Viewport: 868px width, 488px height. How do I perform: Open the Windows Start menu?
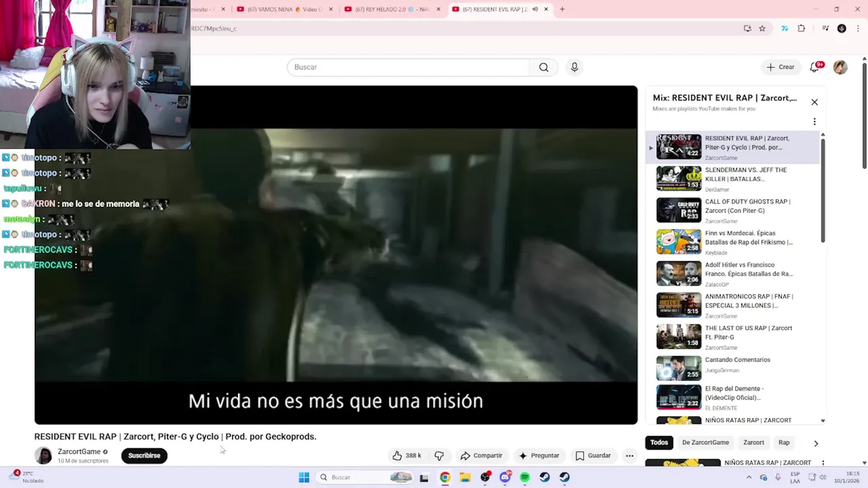(304, 477)
